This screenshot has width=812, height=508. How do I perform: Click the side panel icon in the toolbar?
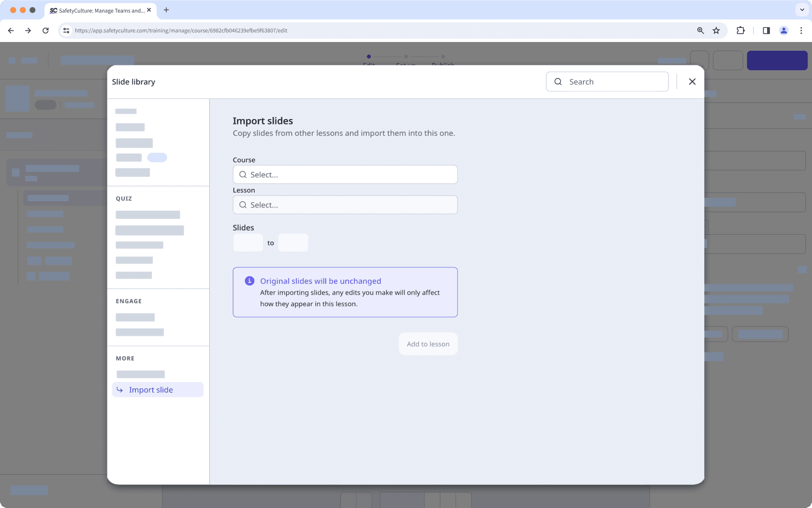(766, 30)
